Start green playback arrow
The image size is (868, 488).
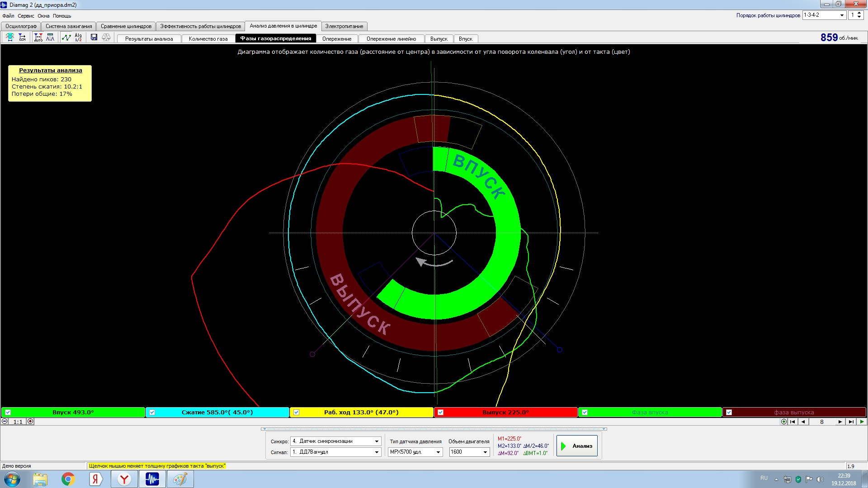click(862, 422)
